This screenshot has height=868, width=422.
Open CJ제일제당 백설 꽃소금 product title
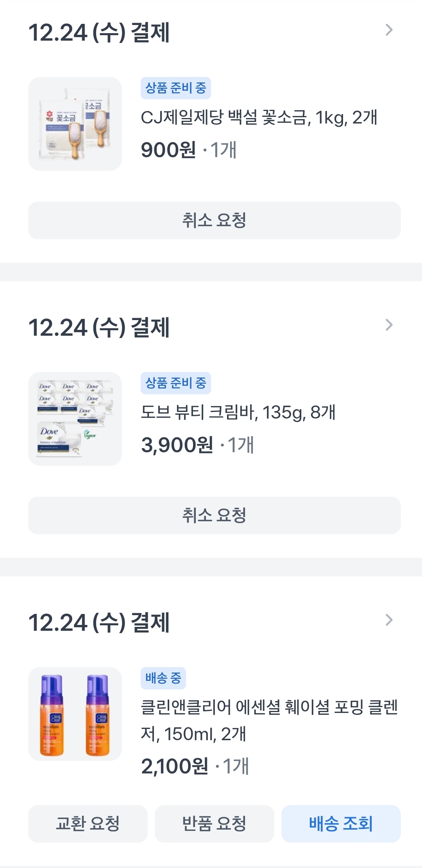click(259, 118)
